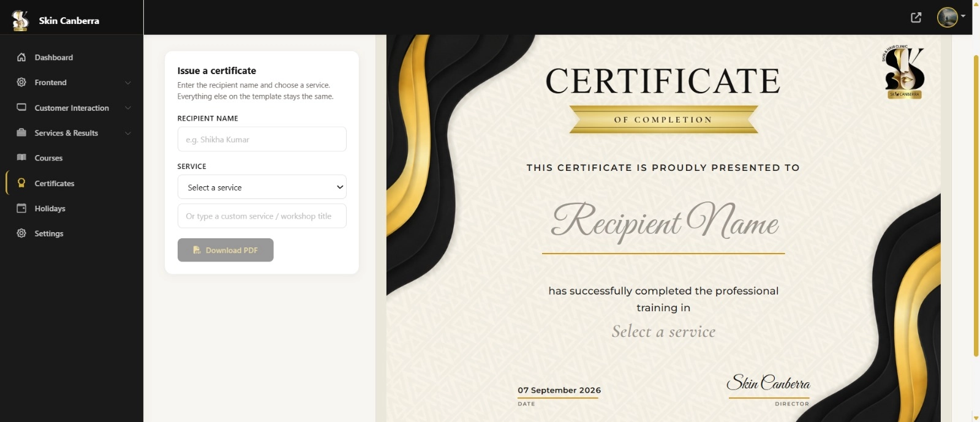Focus the custom service title field
Screen dimensions: 980x422
[262, 216]
